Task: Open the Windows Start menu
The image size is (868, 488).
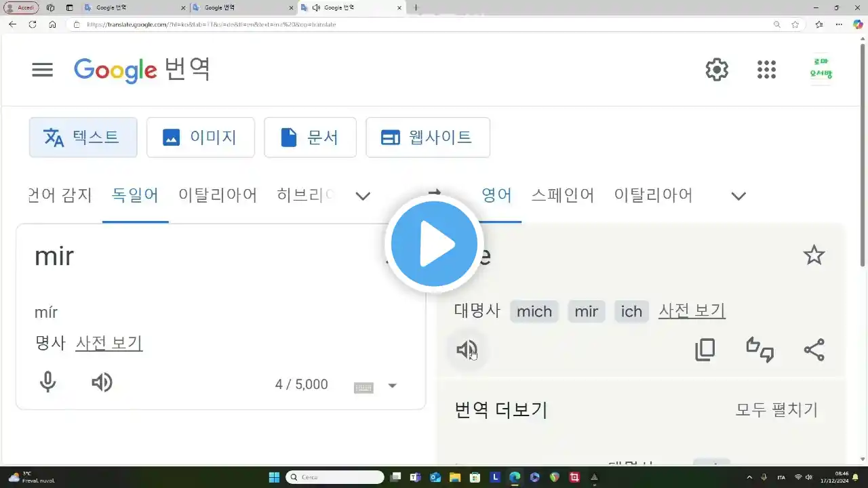Action: [274, 477]
